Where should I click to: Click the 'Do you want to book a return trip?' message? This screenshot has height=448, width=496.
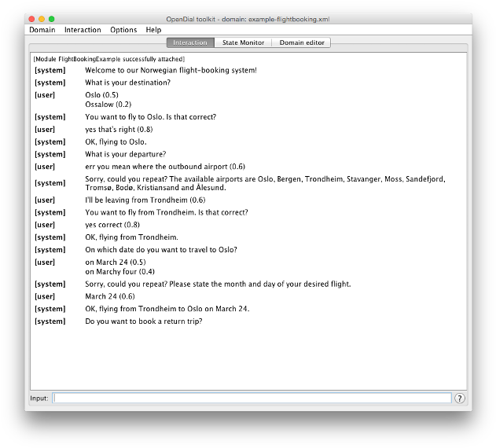click(144, 321)
